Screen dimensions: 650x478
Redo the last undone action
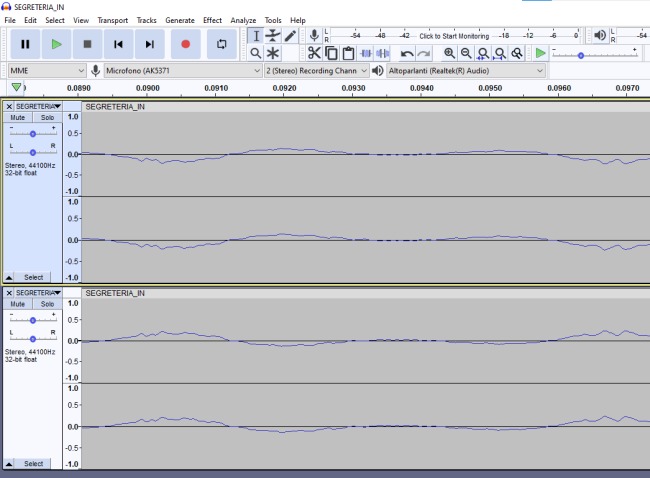pyautogui.click(x=424, y=53)
